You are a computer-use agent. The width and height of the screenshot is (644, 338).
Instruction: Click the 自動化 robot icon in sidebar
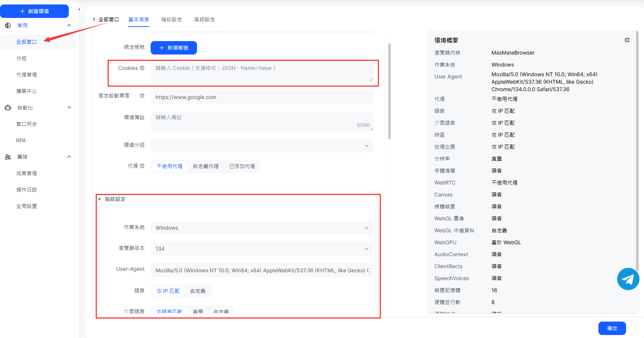[8, 108]
